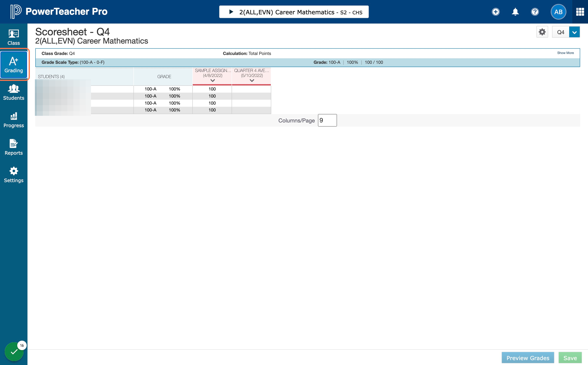Viewport: 588px width, 365px height.
Task: Expand the Sample Assignment column chevron
Action: coord(212,81)
